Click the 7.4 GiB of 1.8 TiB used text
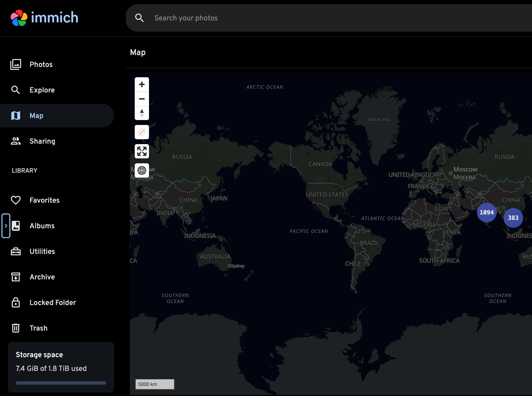 (x=51, y=368)
